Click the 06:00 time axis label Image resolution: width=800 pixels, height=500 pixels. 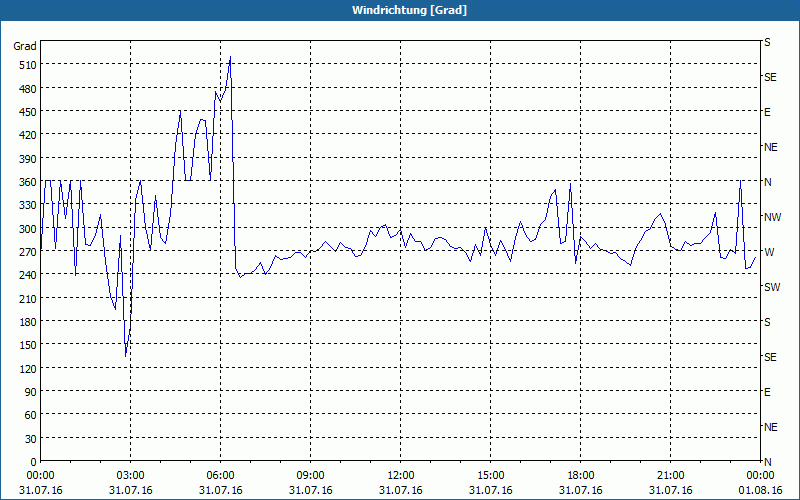(220, 476)
